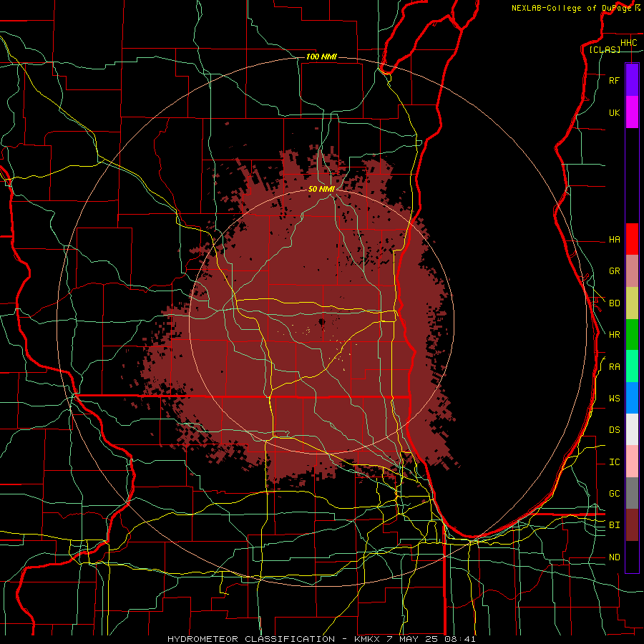
Task: Click the 'UK' legend label
Action: click(615, 113)
